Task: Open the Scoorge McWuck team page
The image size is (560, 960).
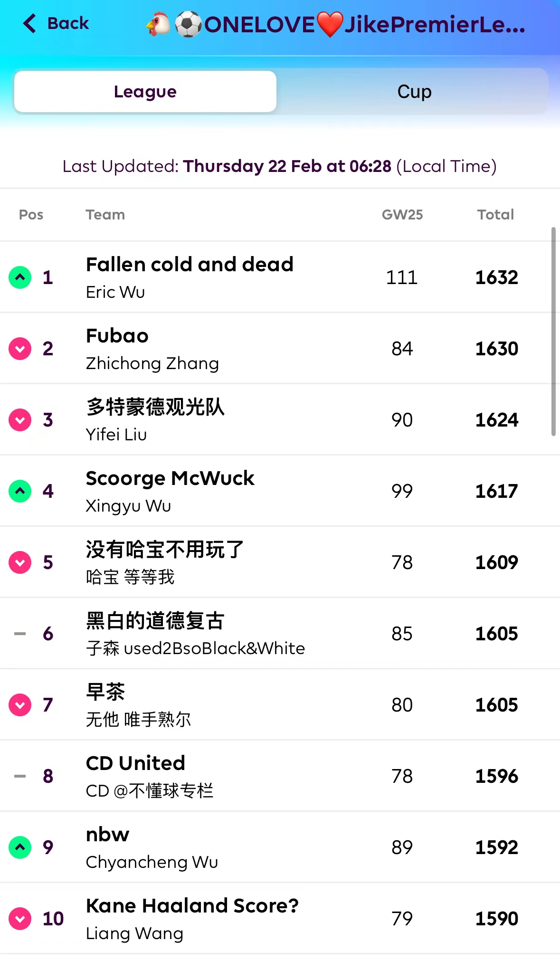Action: (x=170, y=478)
